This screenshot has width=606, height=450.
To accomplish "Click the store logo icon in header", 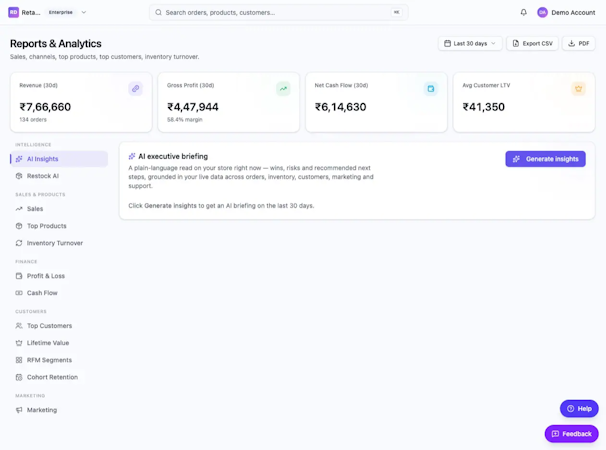I will [14, 12].
